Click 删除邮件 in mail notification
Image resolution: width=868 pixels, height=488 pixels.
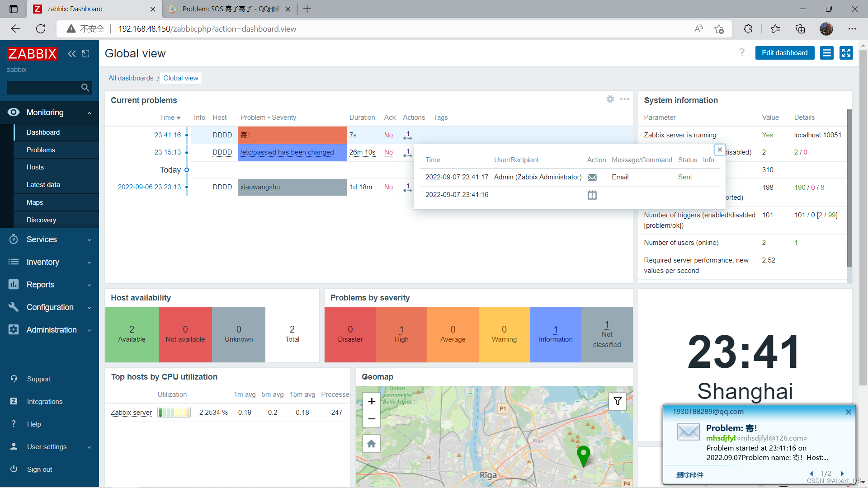click(690, 475)
